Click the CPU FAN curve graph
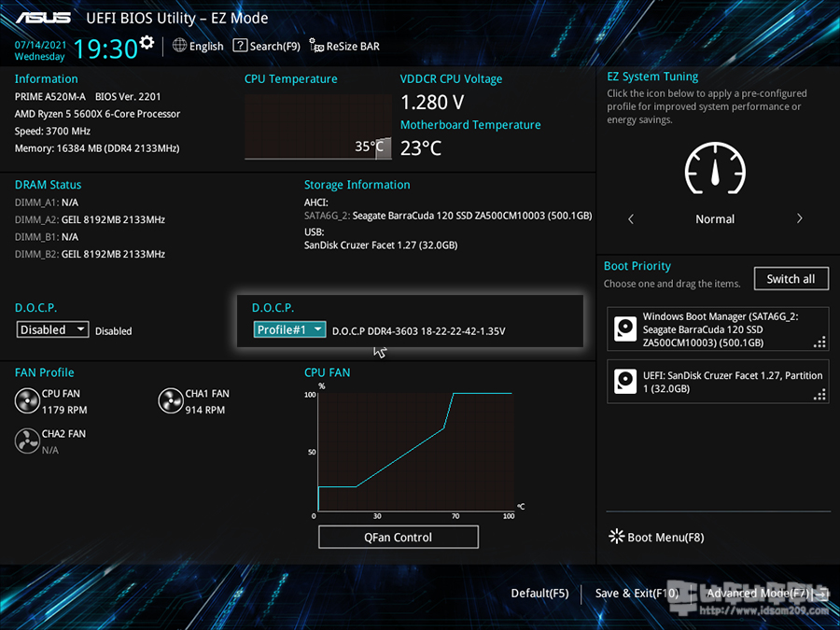This screenshot has width=840, height=630. (416, 451)
